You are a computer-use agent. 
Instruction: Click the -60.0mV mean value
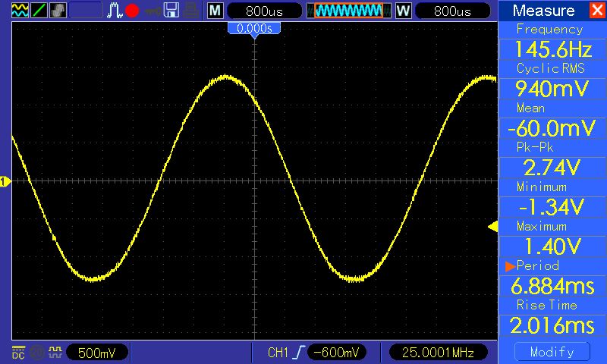point(553,128)
